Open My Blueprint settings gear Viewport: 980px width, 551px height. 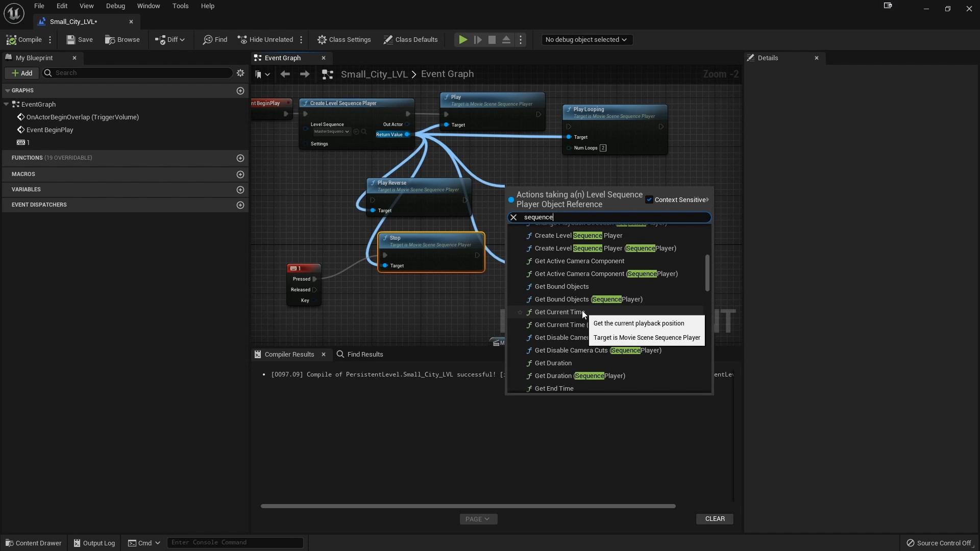[x=240, y=73]
